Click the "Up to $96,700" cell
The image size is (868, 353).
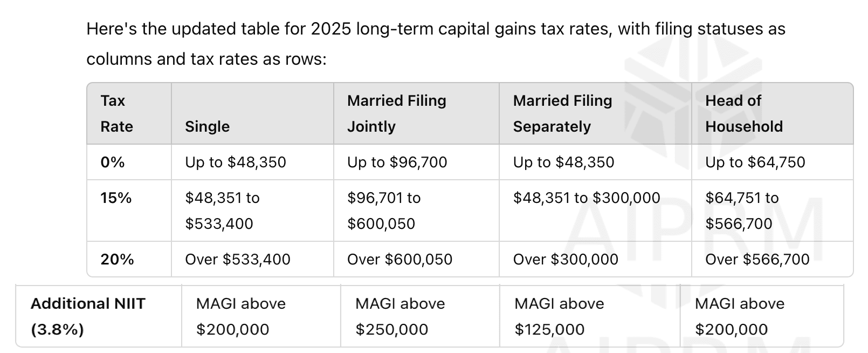point(397,162)
